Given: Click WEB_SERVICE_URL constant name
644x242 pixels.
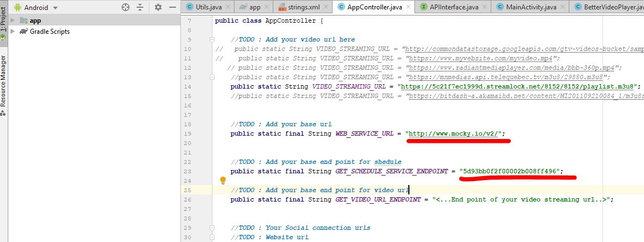Looking at the screenshot, I should (x=364, y=134).
